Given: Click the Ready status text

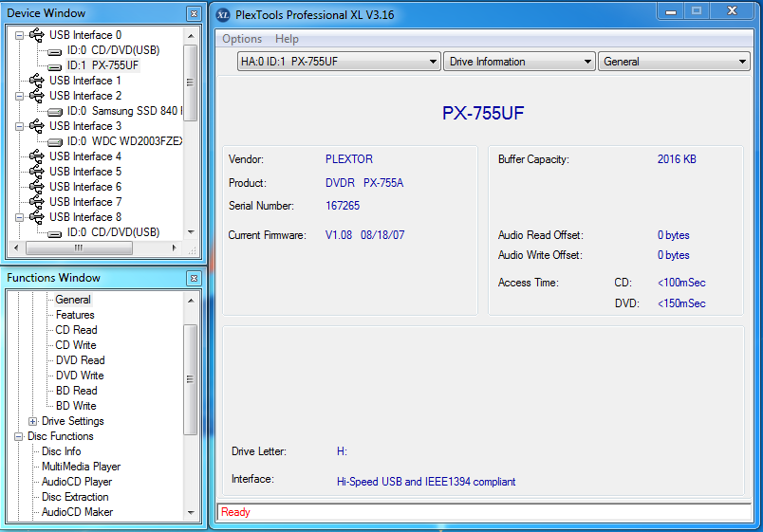Looking at the screenshot, I should (x=235, y=512).
